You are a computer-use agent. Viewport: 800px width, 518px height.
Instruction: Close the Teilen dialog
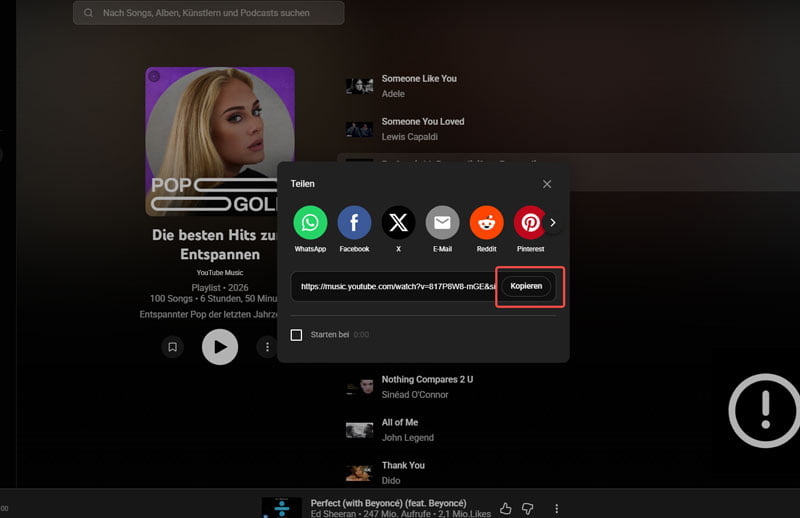click(x=547, y=184)
